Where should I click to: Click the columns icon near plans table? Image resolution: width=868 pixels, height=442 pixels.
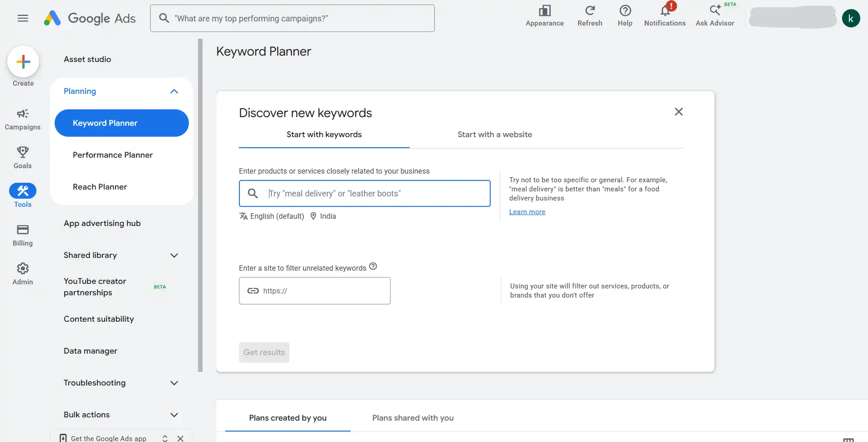[x=848, y=440]
